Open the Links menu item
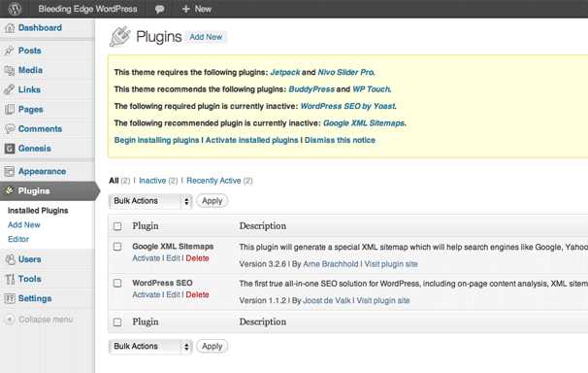This screenshot has height=373, width=588. pyautogui.click(x=29, y=89)
